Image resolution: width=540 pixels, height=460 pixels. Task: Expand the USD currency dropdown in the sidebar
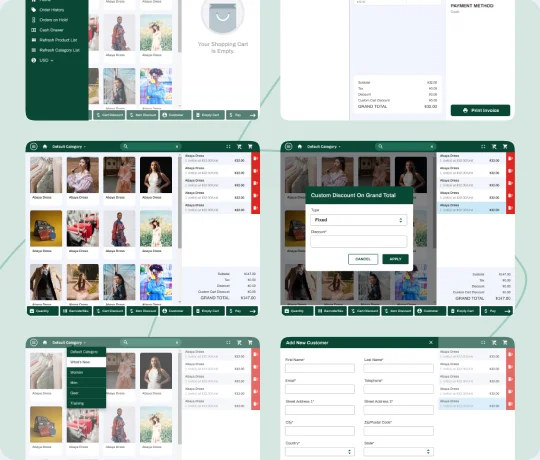[46, 60]
